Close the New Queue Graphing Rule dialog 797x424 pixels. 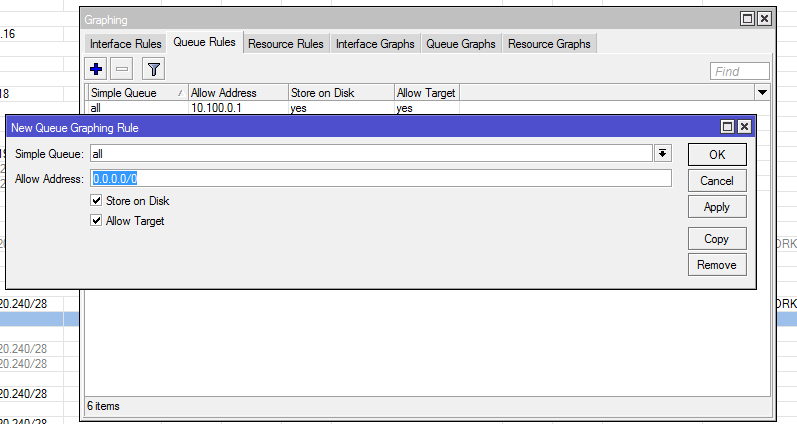[744, 127]
